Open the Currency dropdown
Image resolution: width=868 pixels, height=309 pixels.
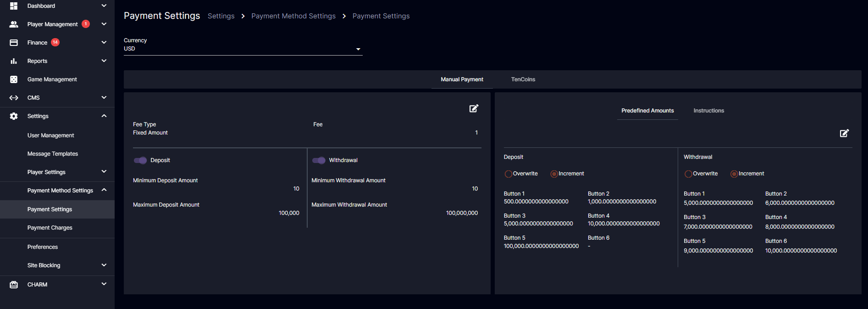click(x=243, y=49)
